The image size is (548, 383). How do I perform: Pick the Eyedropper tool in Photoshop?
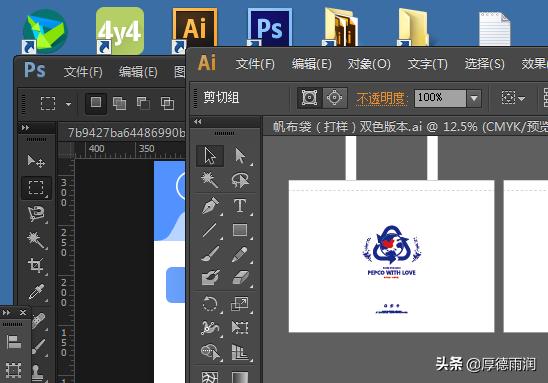coord(36,291)
